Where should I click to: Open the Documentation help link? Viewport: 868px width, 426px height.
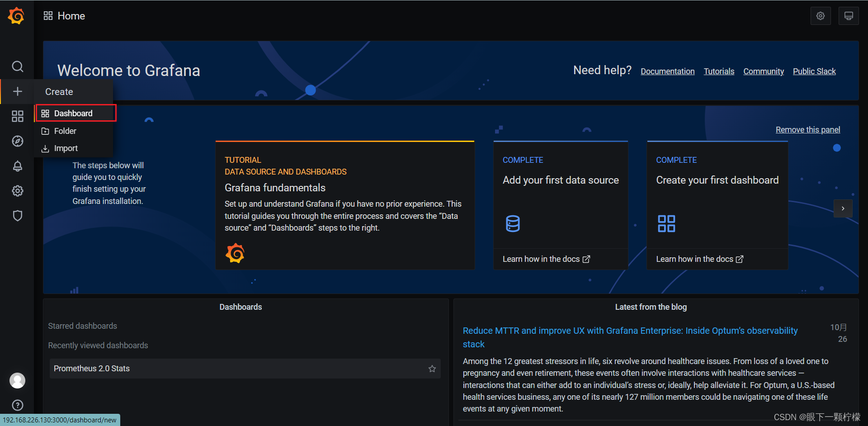(x=667, y=71)
